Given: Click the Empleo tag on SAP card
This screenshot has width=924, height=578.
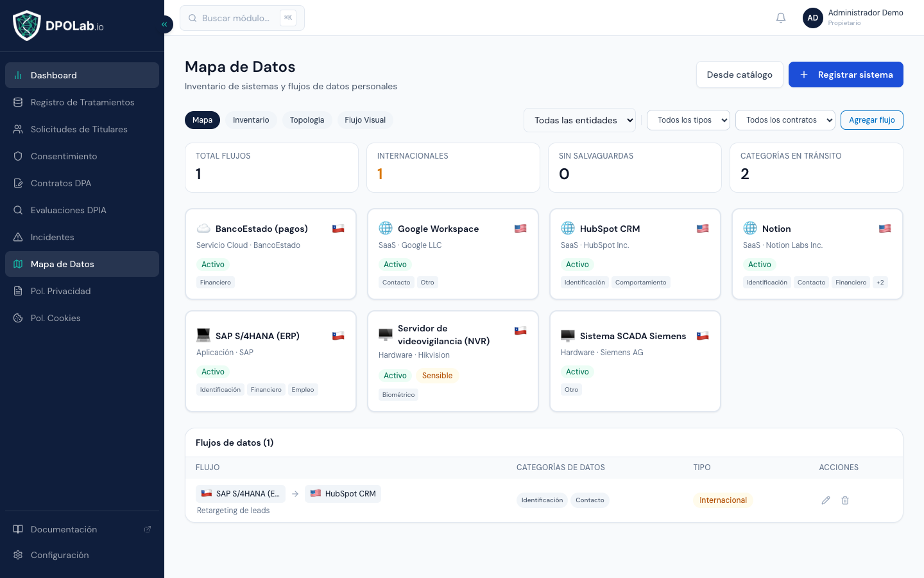Looking at the screenshot, I should click(x=303, y=390).
